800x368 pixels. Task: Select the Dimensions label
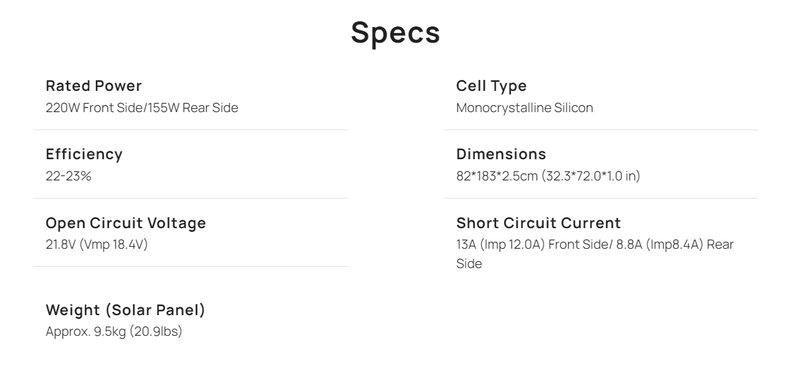pyautogui.click(x=501, y=154)
